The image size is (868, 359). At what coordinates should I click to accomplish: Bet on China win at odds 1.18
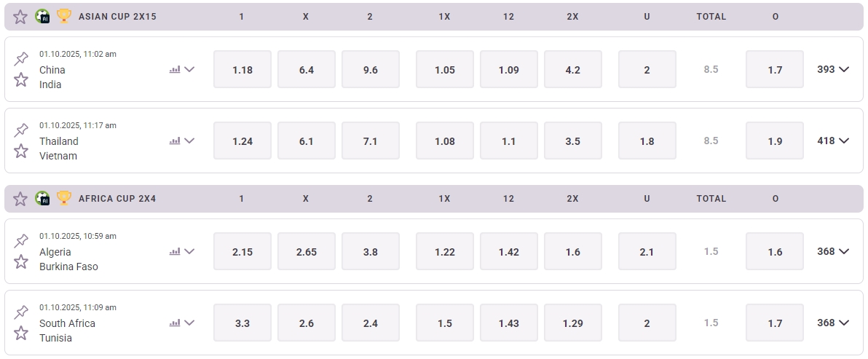242,70
